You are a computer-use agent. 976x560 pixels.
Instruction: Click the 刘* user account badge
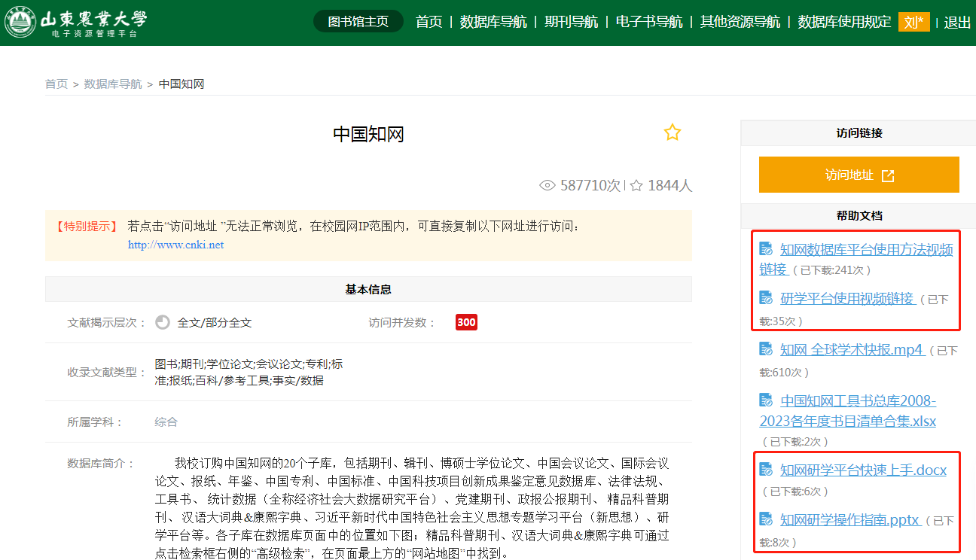[913, 22]
